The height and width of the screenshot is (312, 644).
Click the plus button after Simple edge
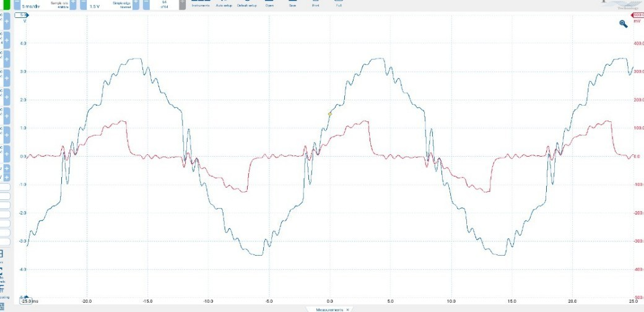[136, 5]
